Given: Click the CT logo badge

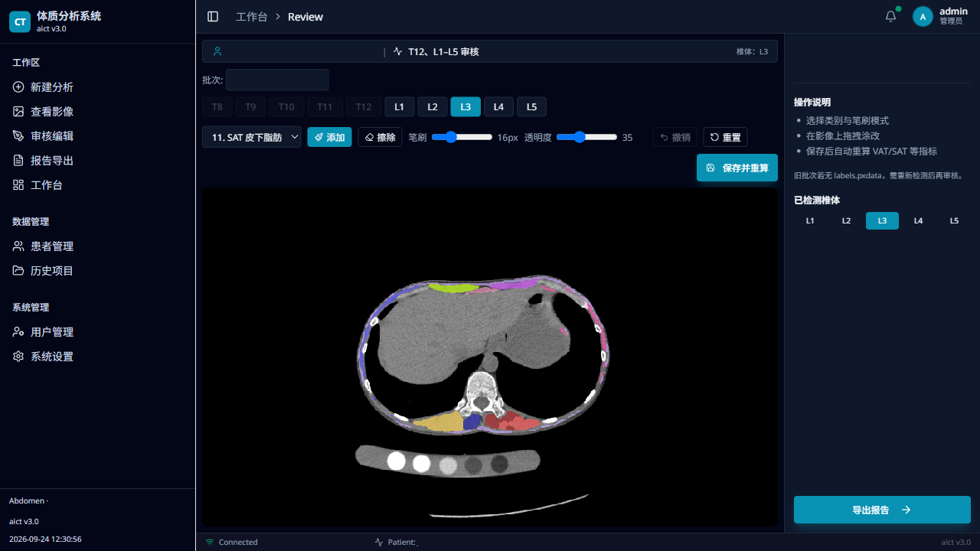Looking at the screenshot, I should coord(20,21).
